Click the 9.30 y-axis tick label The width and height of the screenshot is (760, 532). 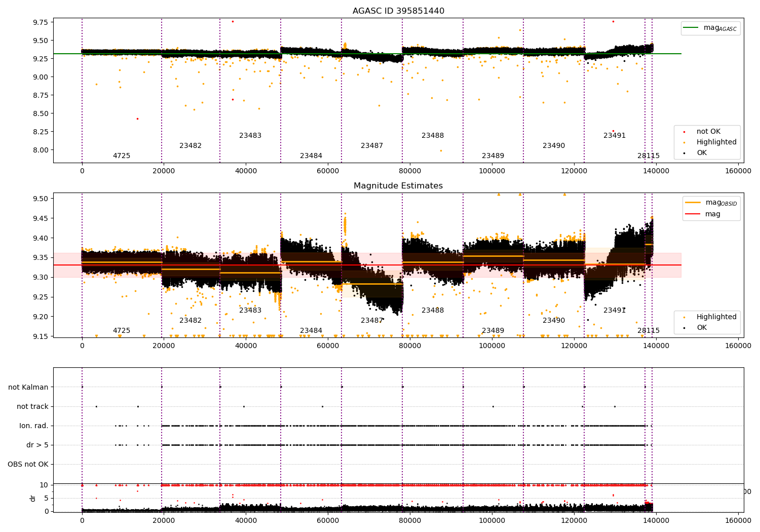pyautogui.click(x=40, y=277)
